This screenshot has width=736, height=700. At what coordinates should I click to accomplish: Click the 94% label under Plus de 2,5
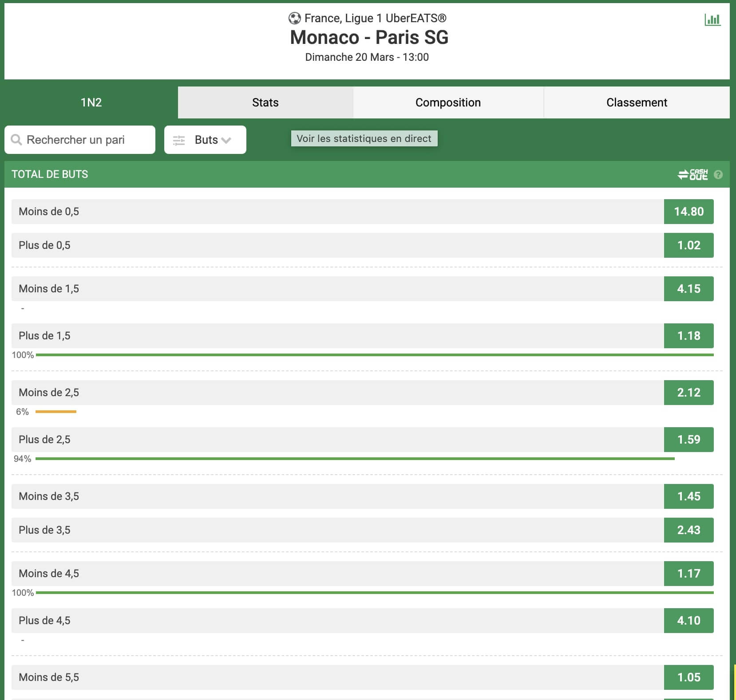click(22, 459)
